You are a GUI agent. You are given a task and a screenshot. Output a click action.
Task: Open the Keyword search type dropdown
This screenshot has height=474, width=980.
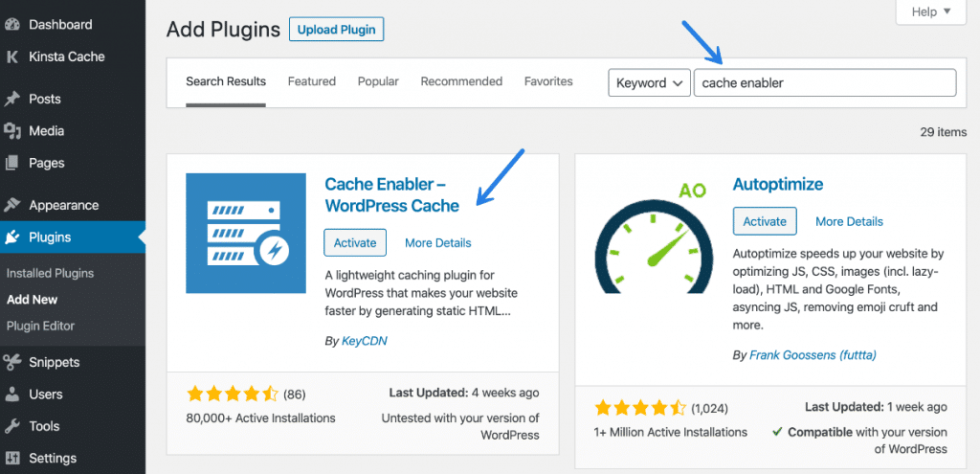click(649, 83)
